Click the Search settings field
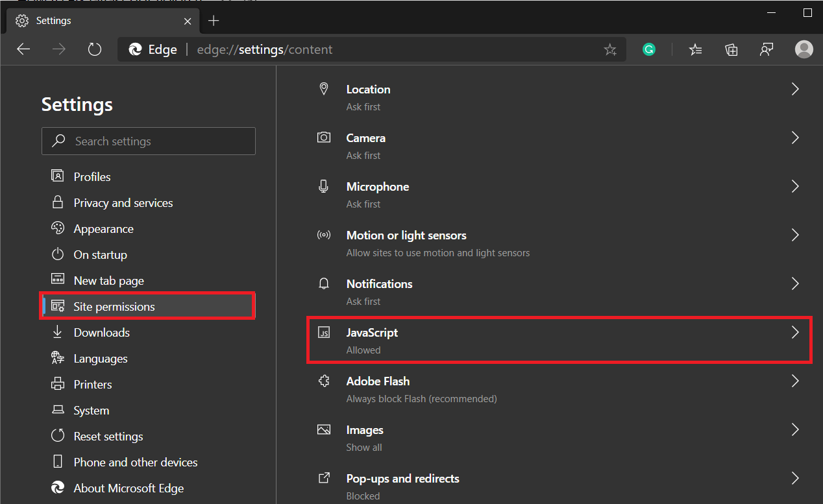Image resolution: width=823 pixels, height=504 pixels. tap(148, 141)
